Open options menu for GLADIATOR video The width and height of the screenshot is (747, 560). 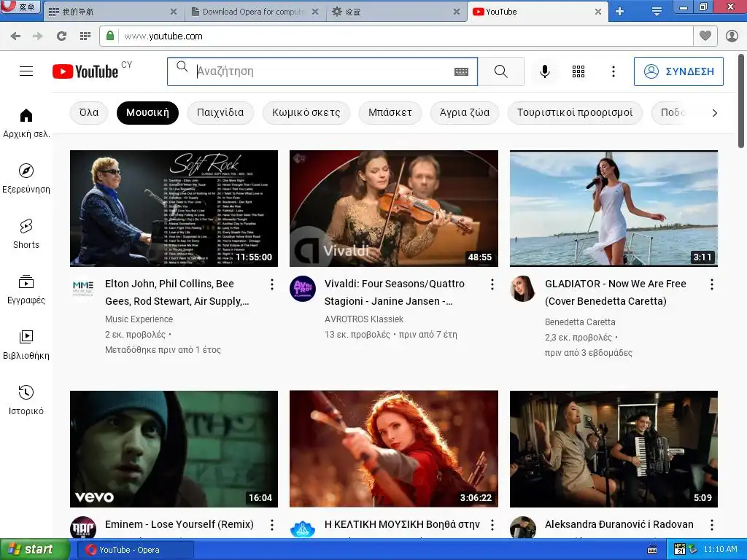coord(712,284)
